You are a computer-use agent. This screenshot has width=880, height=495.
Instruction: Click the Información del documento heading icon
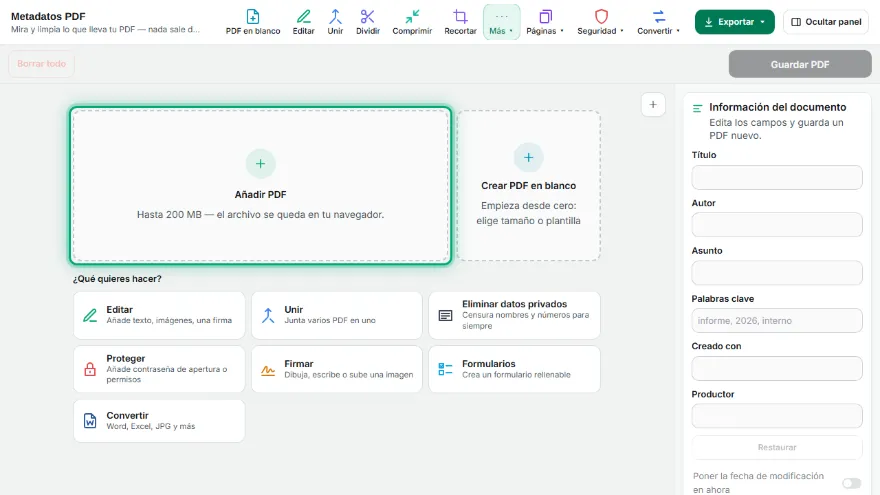(697, 108)
